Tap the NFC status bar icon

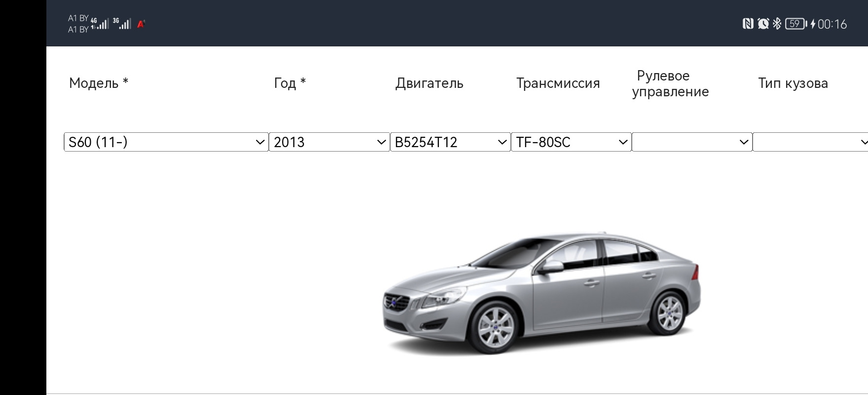[x=748, y=24]
